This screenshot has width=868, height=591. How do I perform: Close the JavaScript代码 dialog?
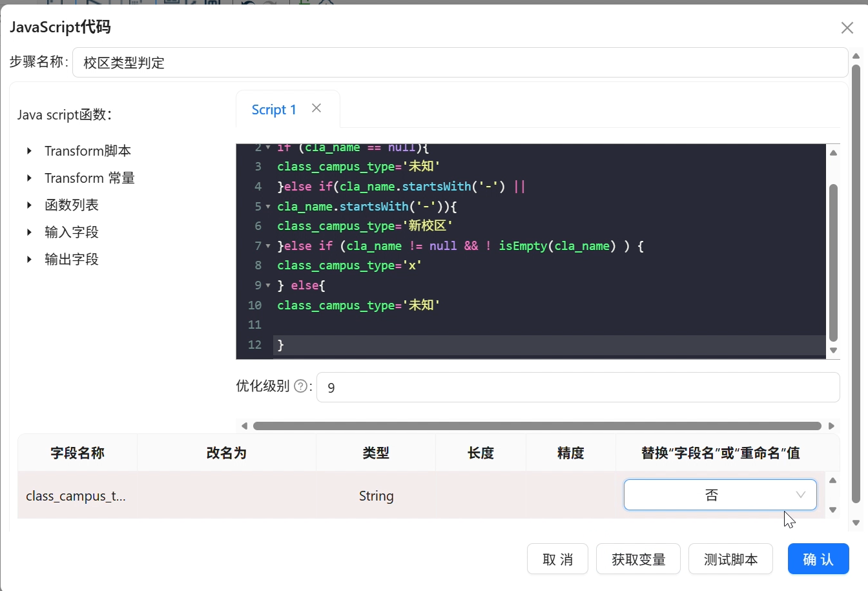coord(847,28)
